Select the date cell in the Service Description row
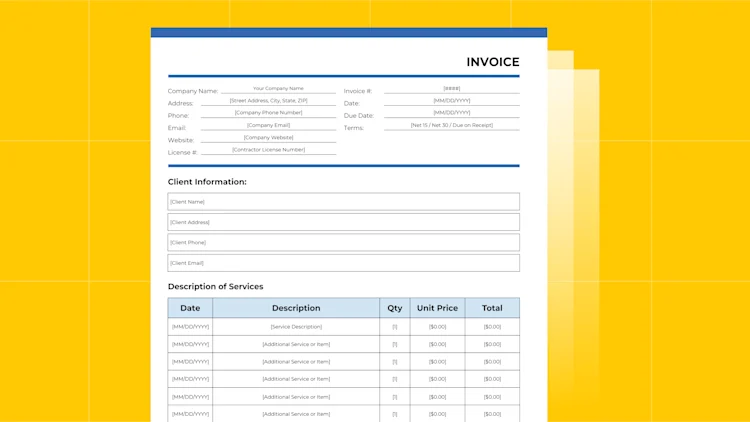750x422 pixels. click(x=190, y=327)
